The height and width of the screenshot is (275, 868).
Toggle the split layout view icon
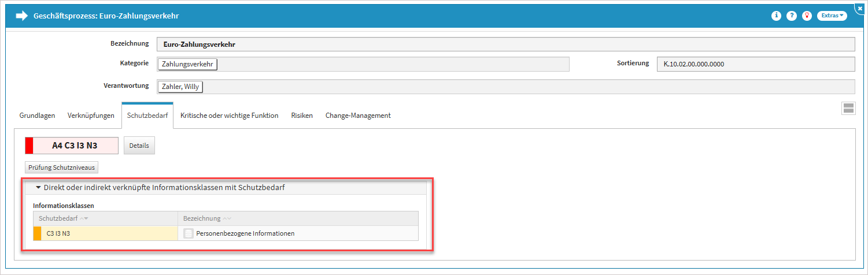click(x=849, y=108)
